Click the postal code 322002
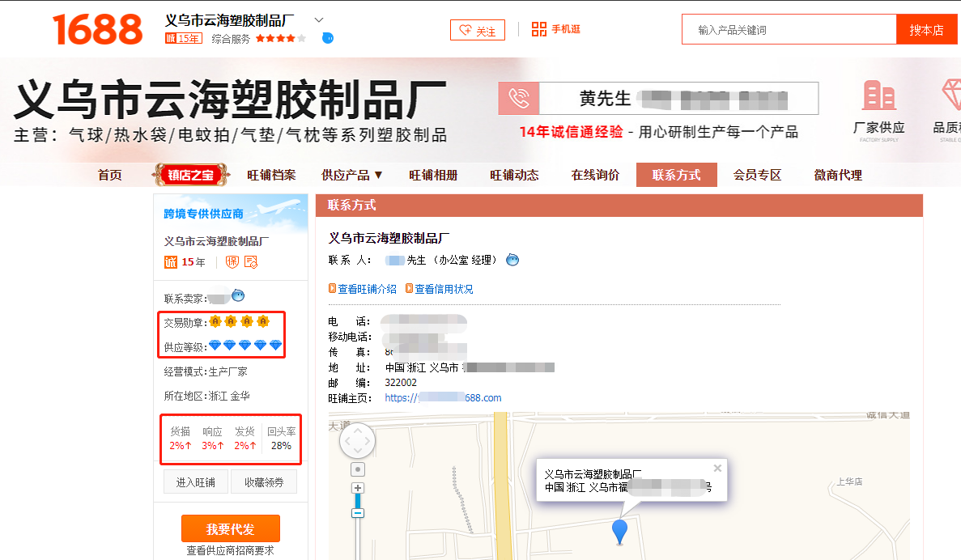The width and height of the screenshot is (961, 560). tap(401, 382)
